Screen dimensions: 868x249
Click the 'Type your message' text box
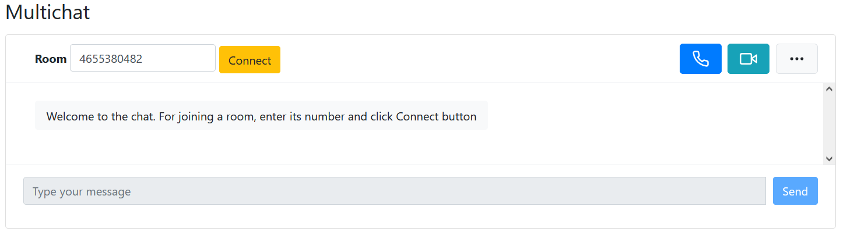[x=394, y=191]
